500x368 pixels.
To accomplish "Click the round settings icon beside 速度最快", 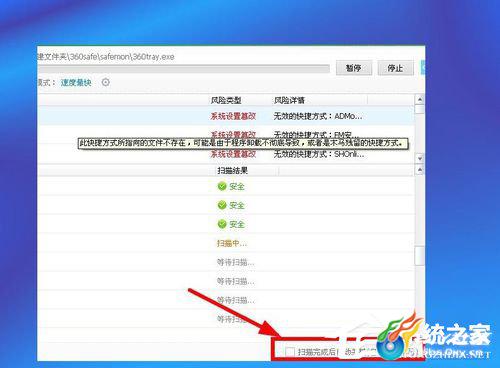I will 105,82.
